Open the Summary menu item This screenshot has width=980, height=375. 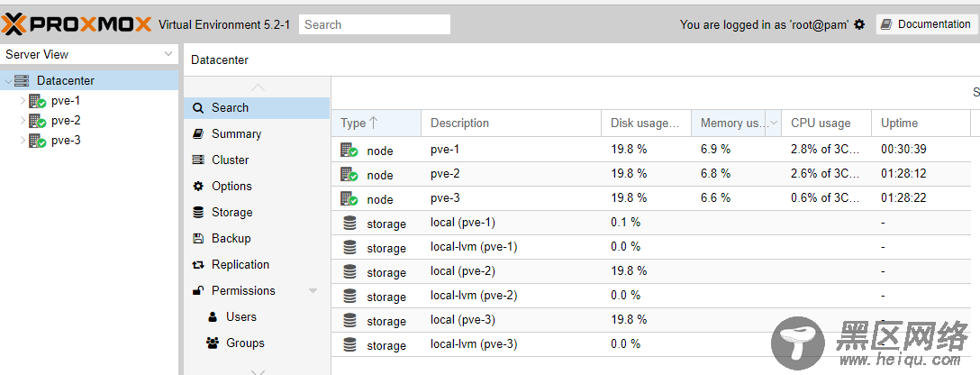coord(257,133)
